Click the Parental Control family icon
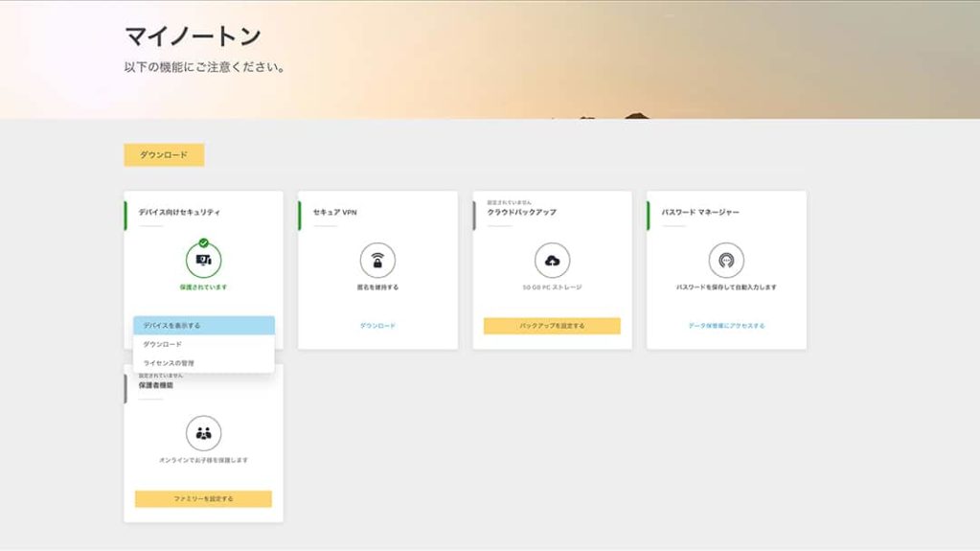This screenshot has width=980, height=551. click(203, 433)
